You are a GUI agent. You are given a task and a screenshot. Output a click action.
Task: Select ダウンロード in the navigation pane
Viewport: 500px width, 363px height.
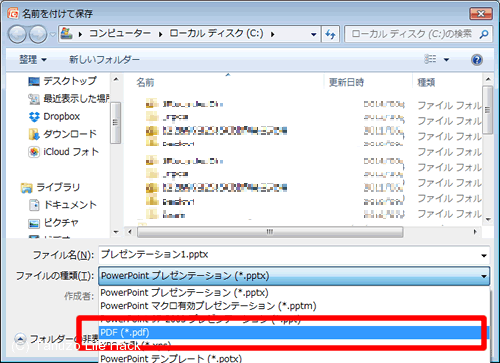(70, 134)
